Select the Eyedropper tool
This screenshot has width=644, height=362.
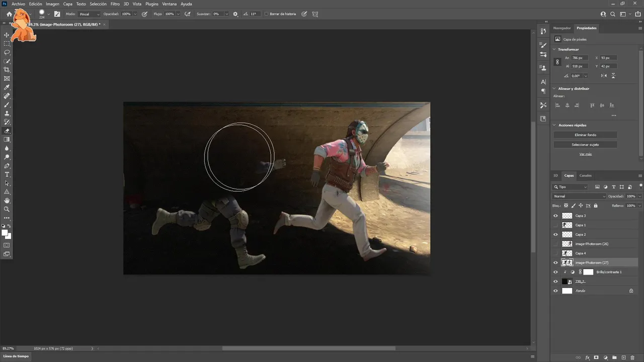click(7, 87)
